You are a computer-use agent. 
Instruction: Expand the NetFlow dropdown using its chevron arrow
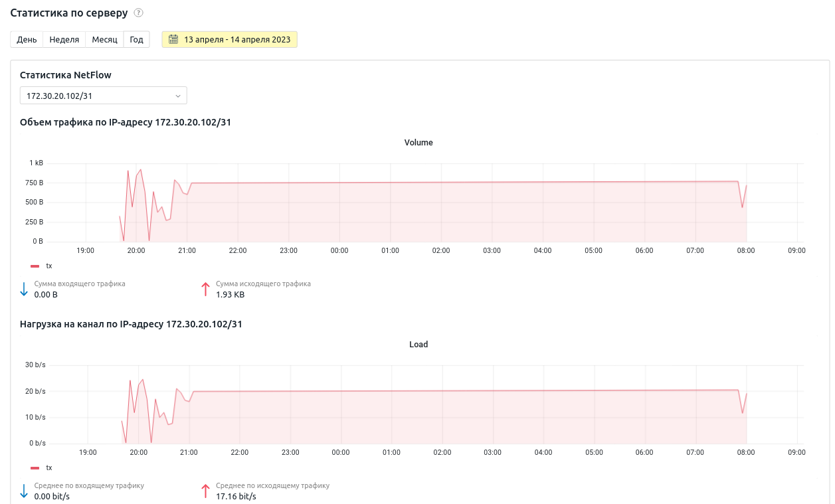(x=177, y=96)
